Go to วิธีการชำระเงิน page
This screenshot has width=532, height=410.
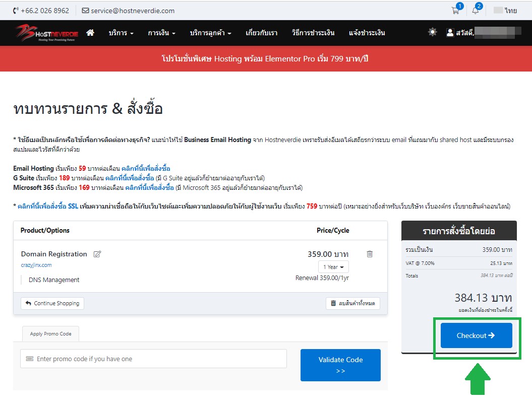313,33
